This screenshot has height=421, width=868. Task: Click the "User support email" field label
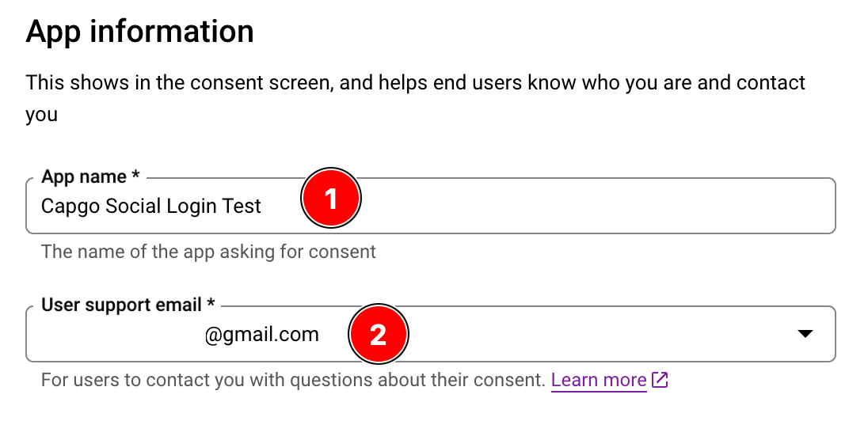click(x=122, y=305)
